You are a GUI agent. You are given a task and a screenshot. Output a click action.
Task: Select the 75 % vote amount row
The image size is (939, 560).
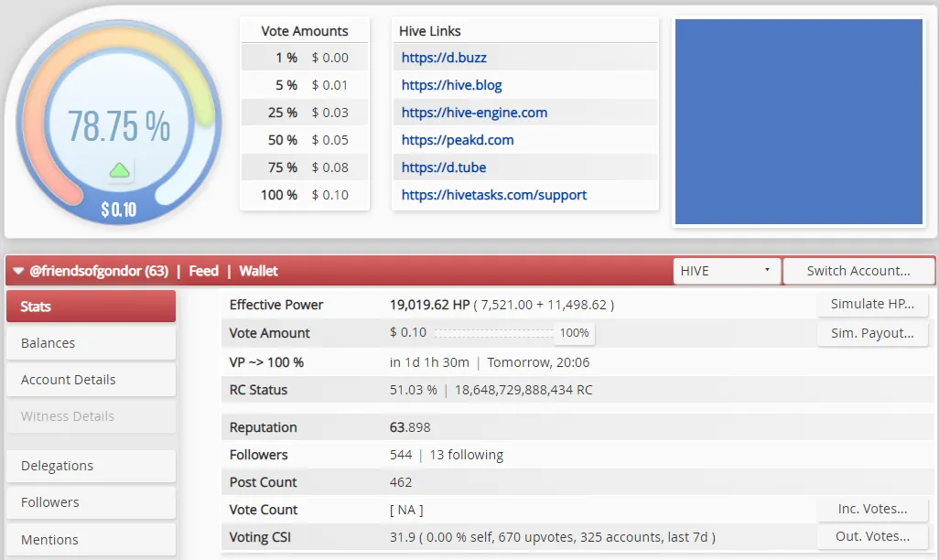[x=305, y=167]
